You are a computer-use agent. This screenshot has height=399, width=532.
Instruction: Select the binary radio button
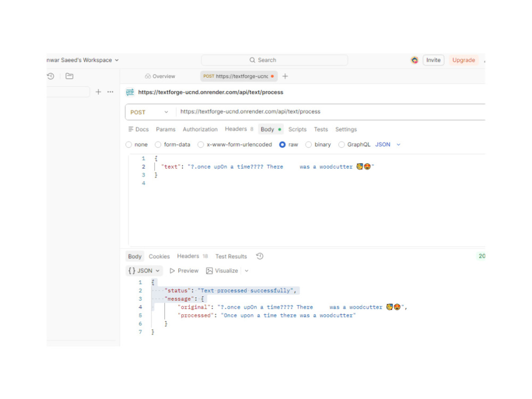(309, 145)
